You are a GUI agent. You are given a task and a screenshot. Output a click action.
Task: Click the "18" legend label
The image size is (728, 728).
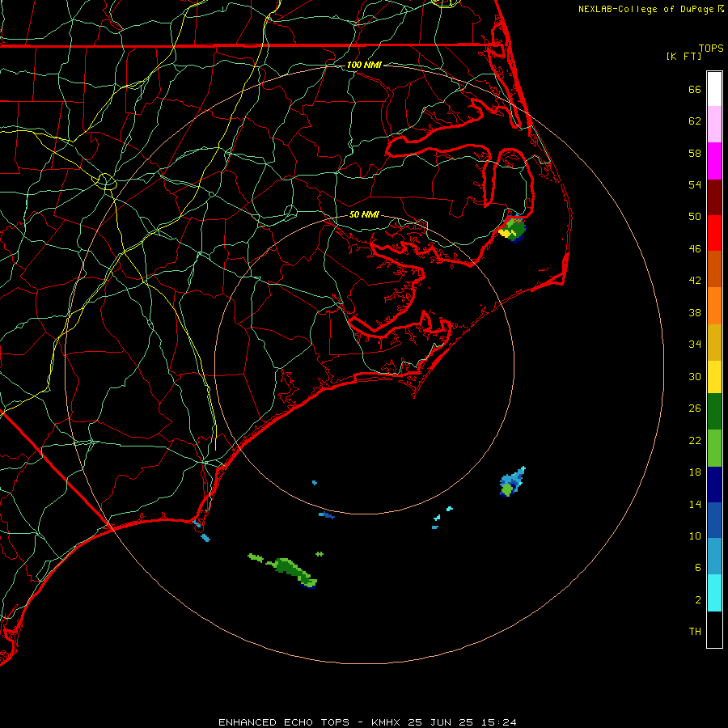pyautogui.click(x=695, y=472)
